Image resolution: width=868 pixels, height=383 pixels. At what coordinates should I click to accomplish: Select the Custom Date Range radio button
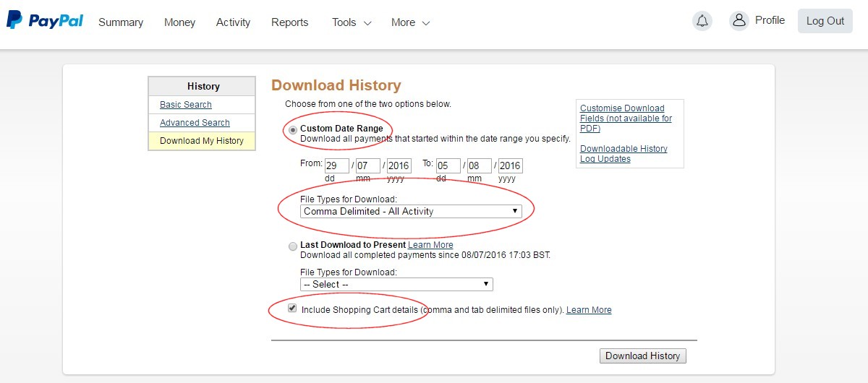(x=293, y=130)
